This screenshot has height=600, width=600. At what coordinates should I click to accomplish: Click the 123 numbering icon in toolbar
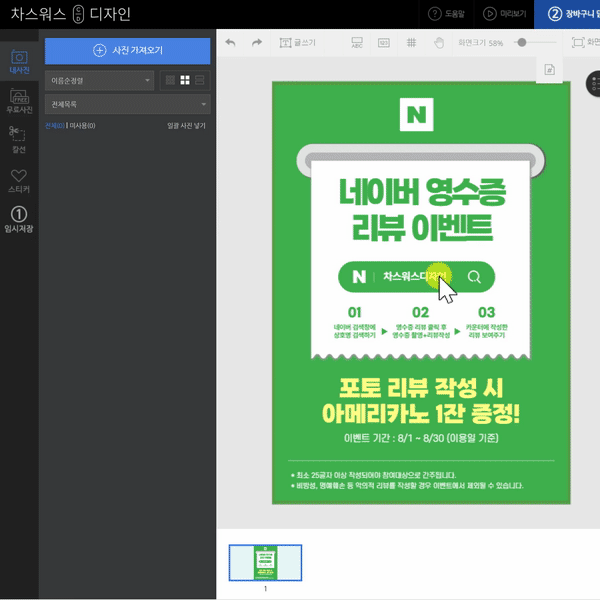[x=384, y=42]
